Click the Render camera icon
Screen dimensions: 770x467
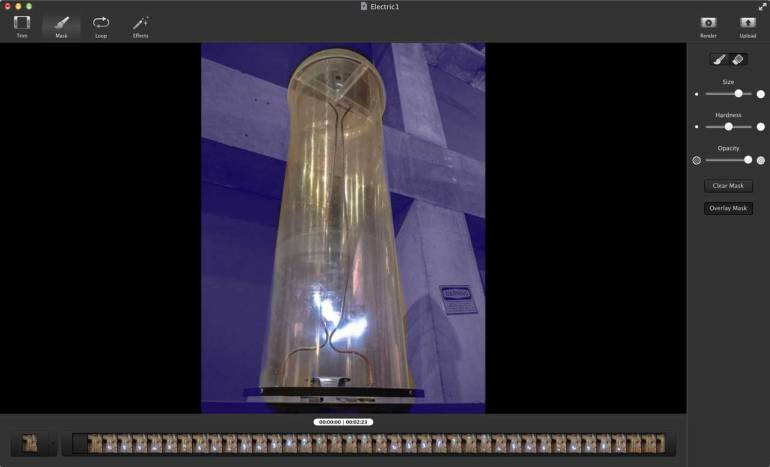[x=708, y=23]
